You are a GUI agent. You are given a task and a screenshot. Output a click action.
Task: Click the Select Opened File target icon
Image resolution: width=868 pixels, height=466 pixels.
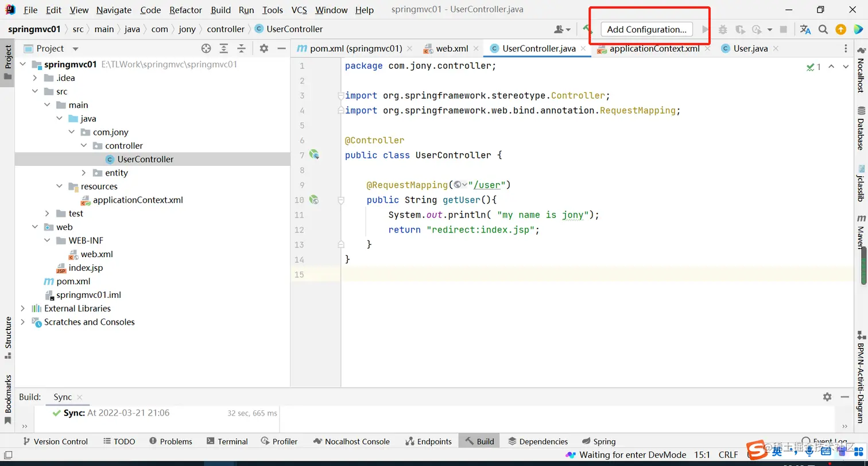coord(206,49)
